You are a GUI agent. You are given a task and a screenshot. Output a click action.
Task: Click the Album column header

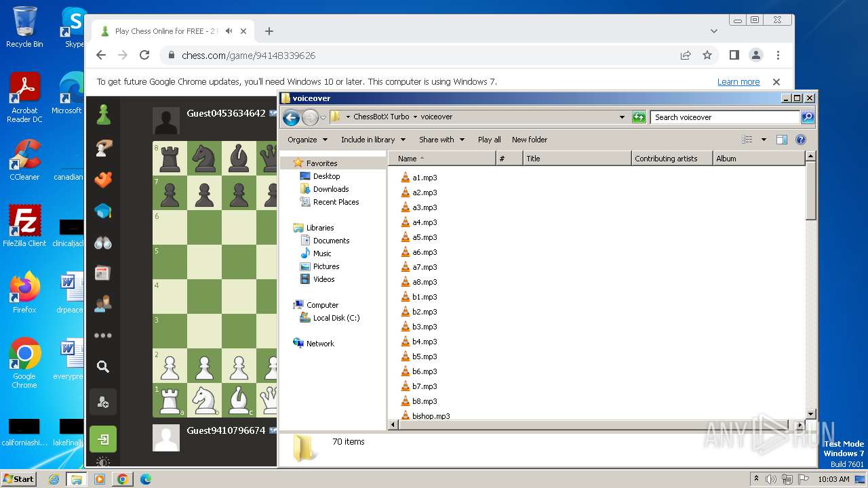coord(759,159)
